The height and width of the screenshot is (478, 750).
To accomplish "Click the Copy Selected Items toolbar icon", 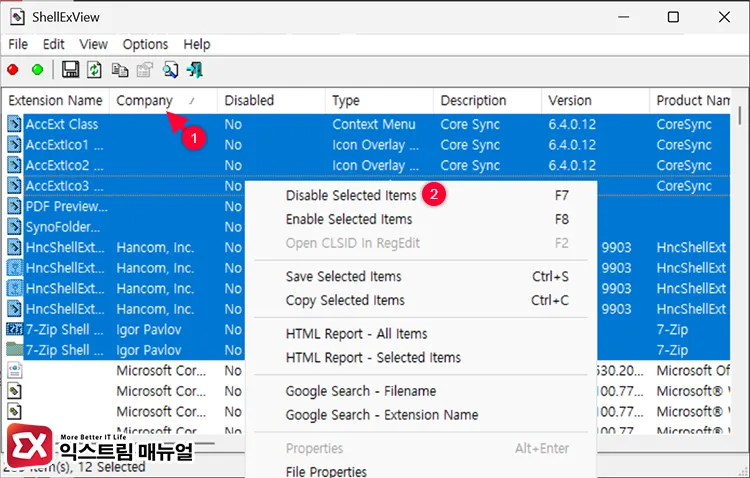I will pos(120,70).
